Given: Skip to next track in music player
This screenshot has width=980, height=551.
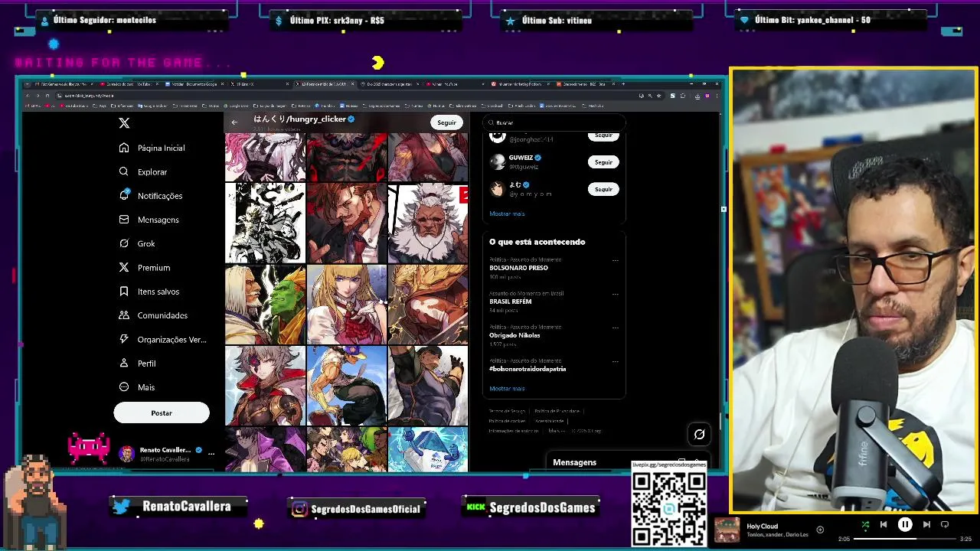Looking at the screenshot, I should tap(926, 525).
